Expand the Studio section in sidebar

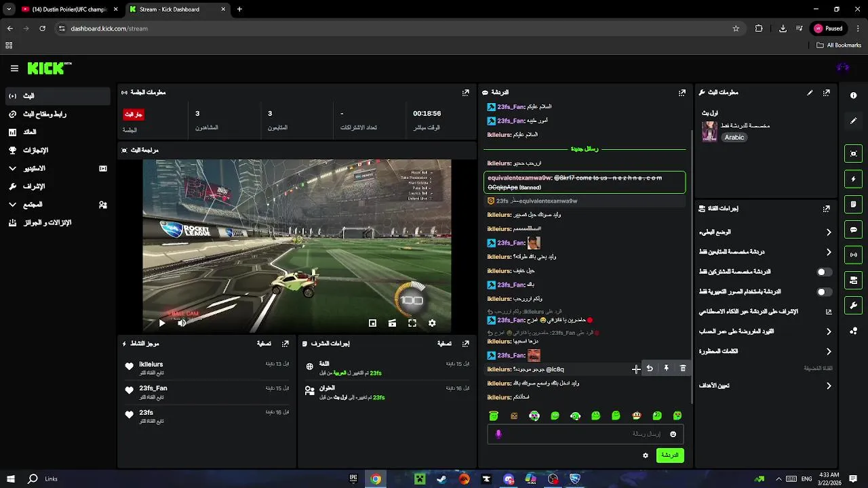click(x=58, y=168)
